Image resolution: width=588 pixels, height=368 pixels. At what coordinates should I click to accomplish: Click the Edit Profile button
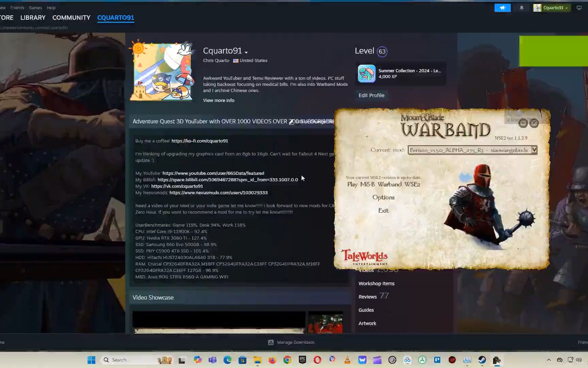click(371, 95)
